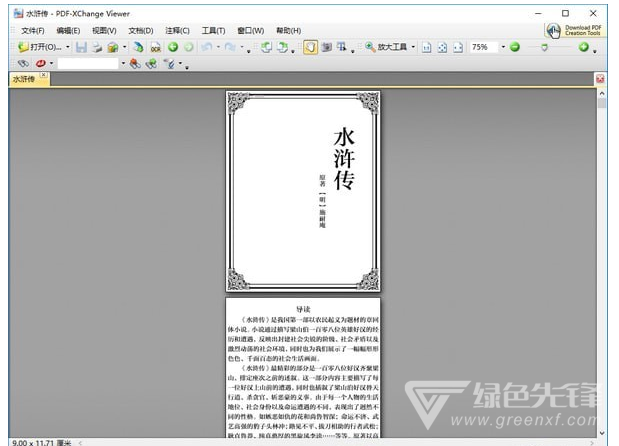Click the green Zoom Out minus button
619x446 pixels.
click(515, 47)
